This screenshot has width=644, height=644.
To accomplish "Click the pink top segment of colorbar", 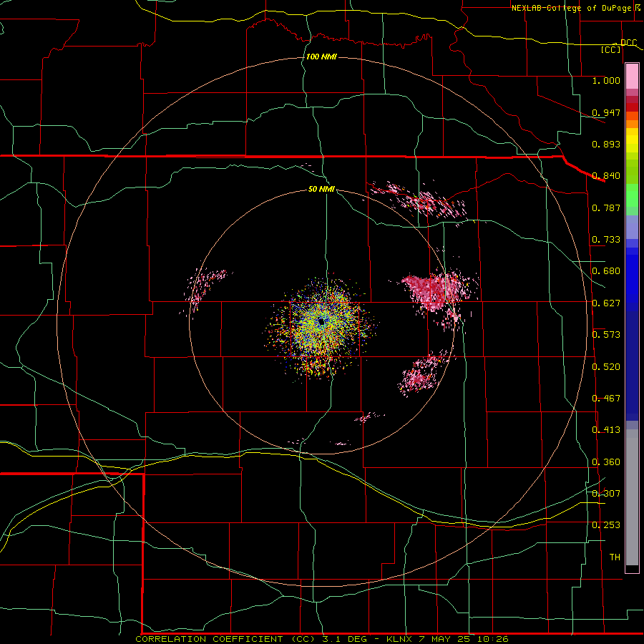I will (x=632, y=76).
